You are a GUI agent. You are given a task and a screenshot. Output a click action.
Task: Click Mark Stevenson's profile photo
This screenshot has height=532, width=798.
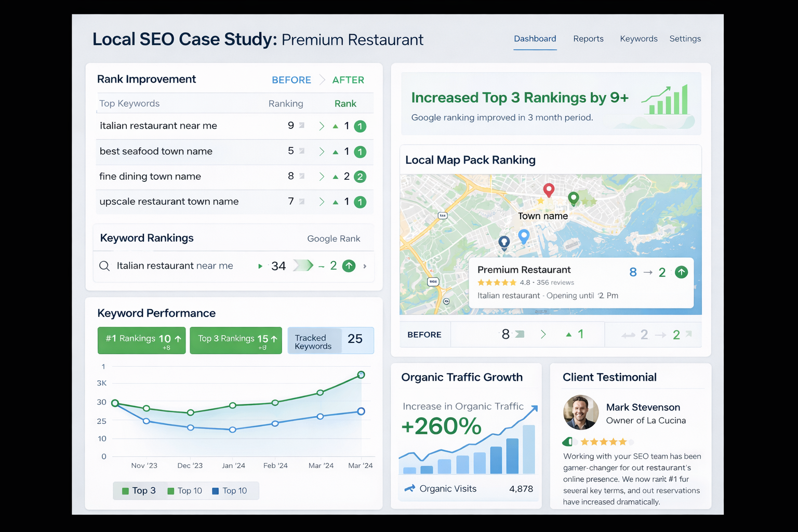581,413
